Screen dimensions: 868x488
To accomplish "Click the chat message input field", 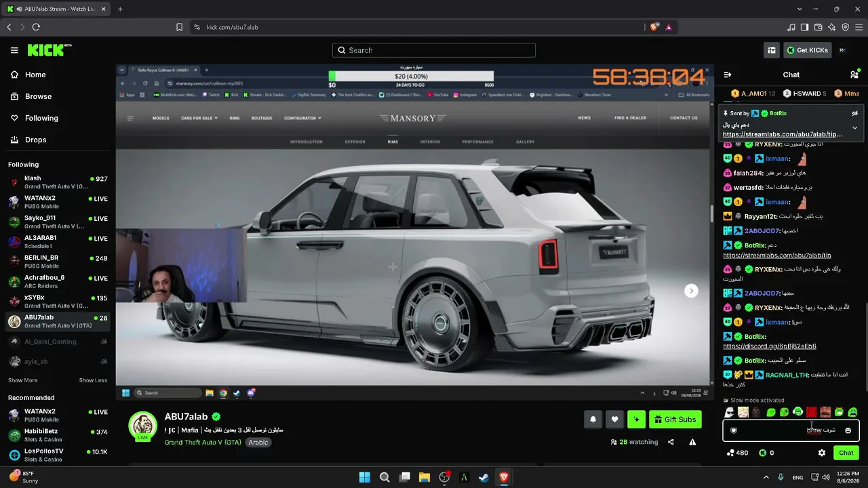I will tap(791, 430).
